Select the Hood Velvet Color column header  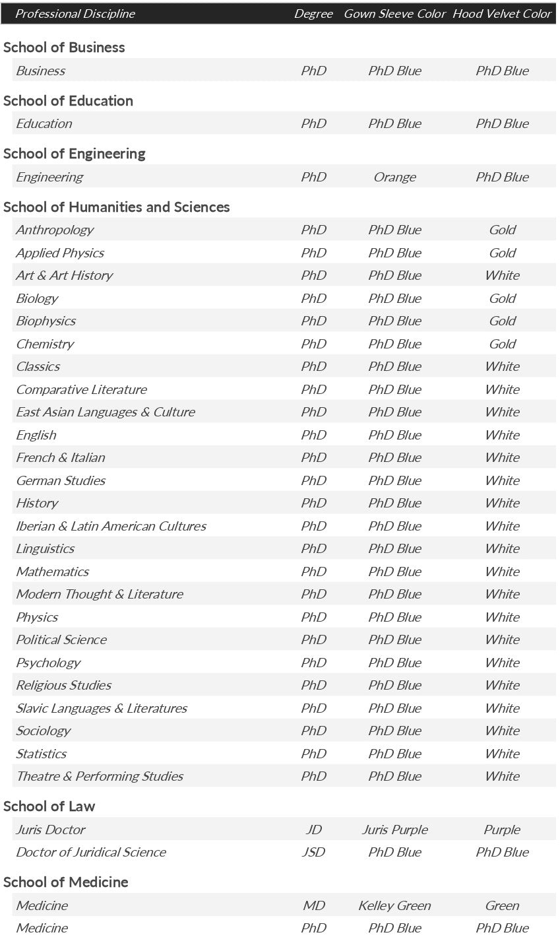pyautogui.click(x=502, y=14)
